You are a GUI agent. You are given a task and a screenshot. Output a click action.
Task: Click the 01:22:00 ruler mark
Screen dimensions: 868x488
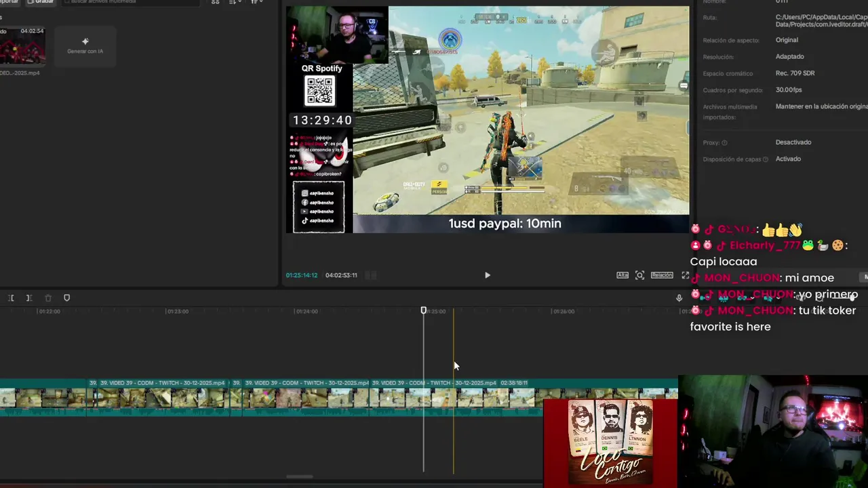click(49, 311)
